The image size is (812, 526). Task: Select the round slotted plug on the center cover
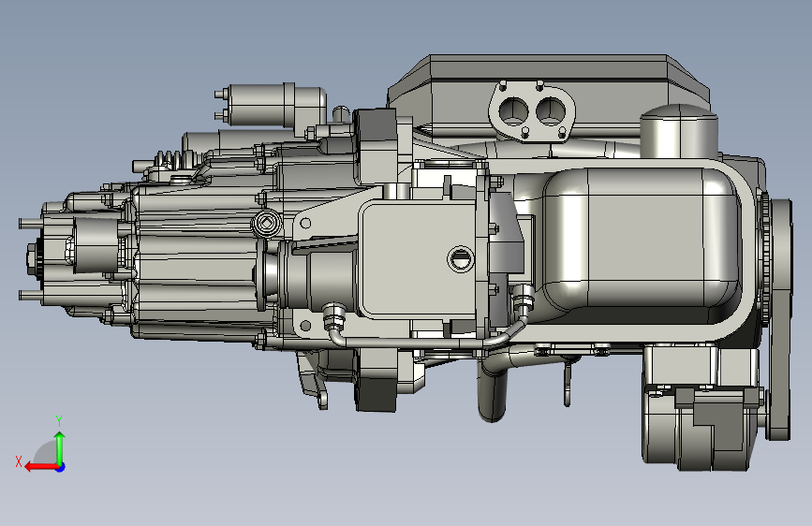tap(460, 259)
